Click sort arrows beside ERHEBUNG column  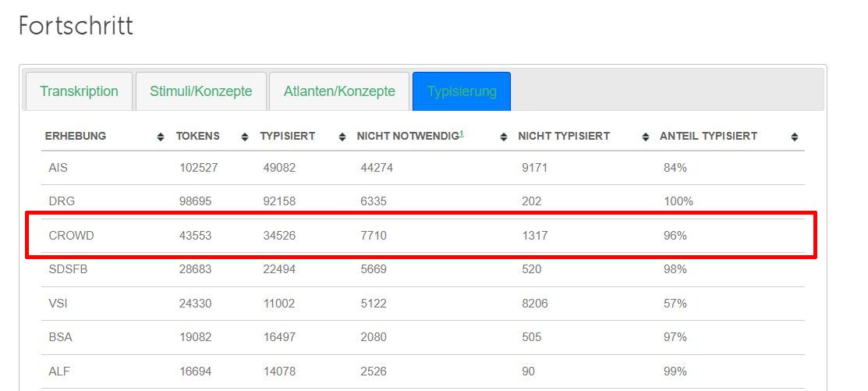(x=161, y=137)
